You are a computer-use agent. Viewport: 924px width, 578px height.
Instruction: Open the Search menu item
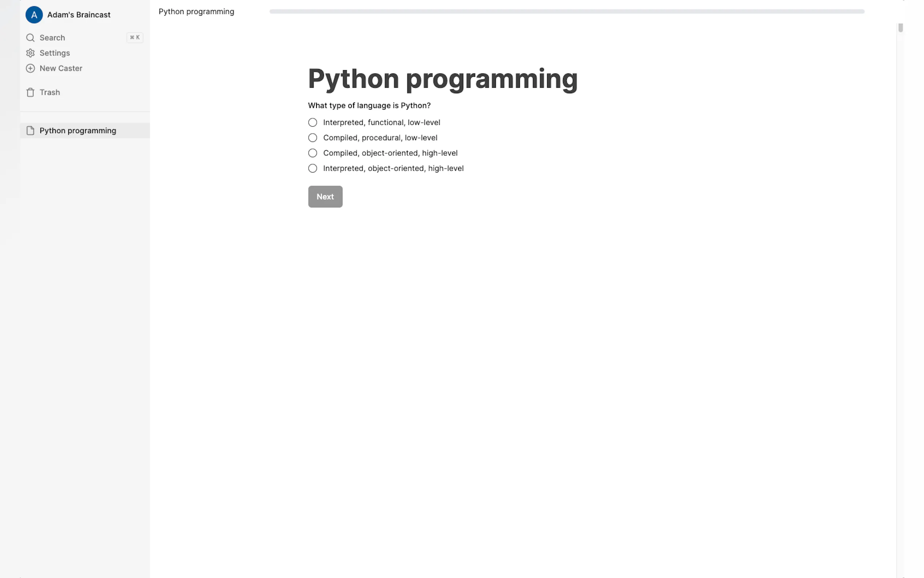52,37
